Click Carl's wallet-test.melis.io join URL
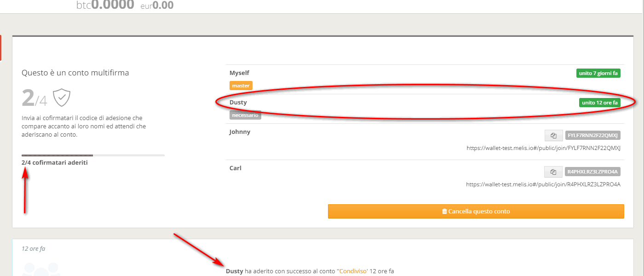This screenshot has height=276, width=644. (543, 184)
